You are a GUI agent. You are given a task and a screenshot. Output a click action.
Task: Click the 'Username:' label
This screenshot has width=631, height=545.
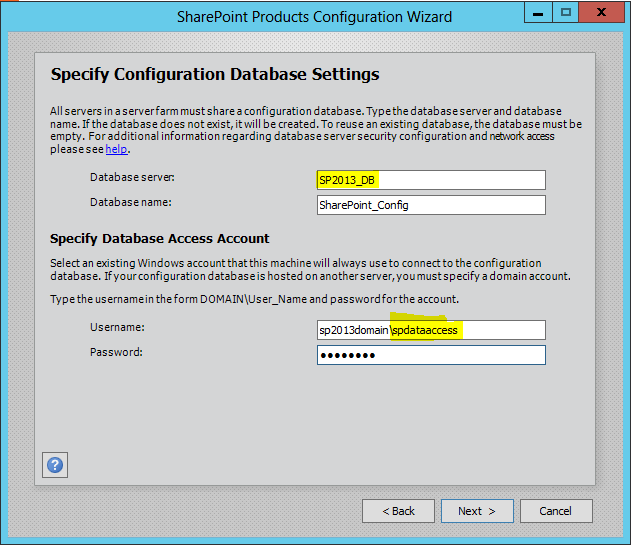117,327
